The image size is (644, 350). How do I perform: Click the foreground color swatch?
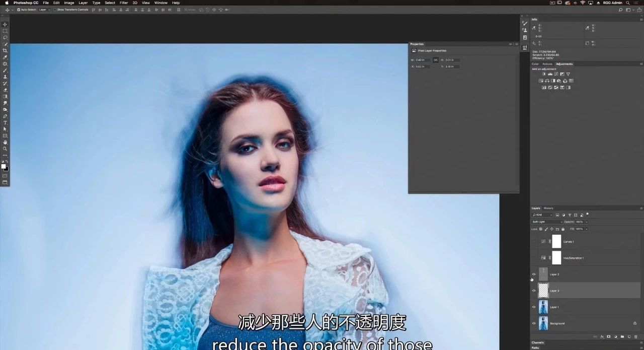coord(4,166)
